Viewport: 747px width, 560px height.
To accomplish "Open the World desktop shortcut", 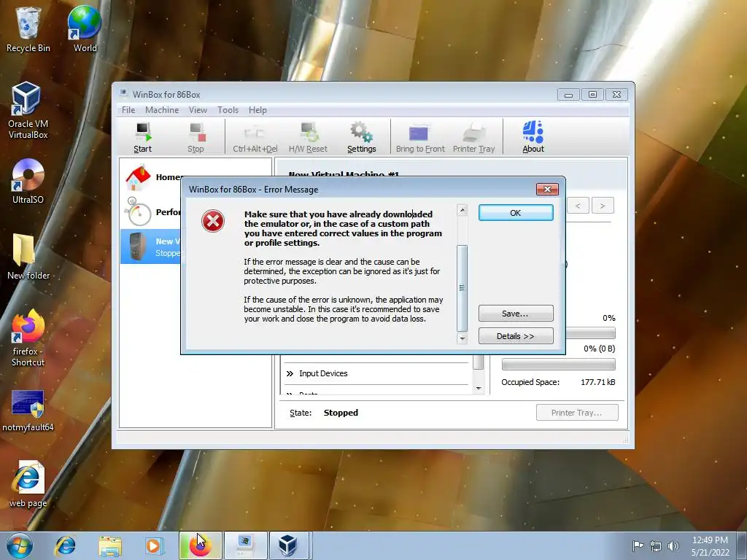I will point(85,29).
